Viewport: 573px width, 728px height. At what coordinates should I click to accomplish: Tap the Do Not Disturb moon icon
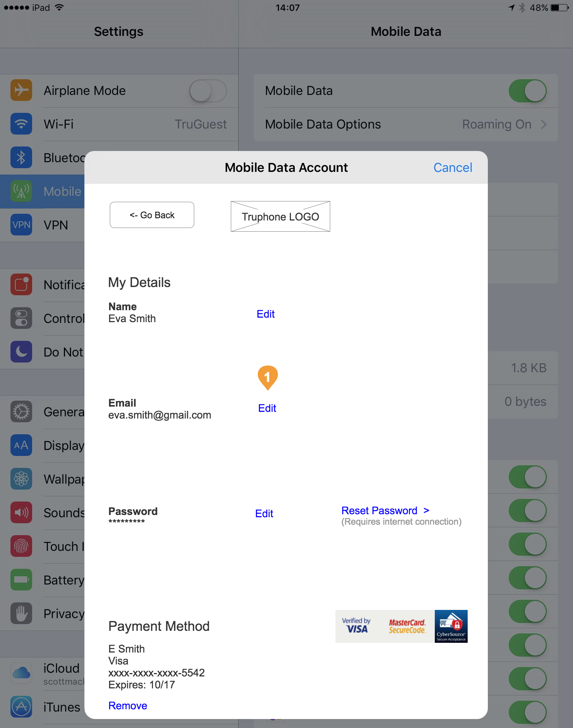[x=21, y=352]
